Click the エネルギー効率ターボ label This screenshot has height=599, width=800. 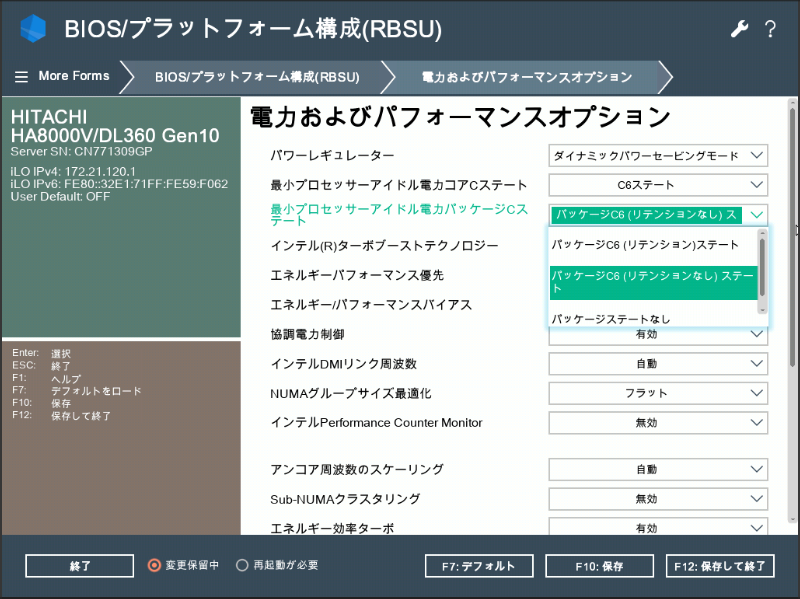pyautogui.click(x=332, y=528)
